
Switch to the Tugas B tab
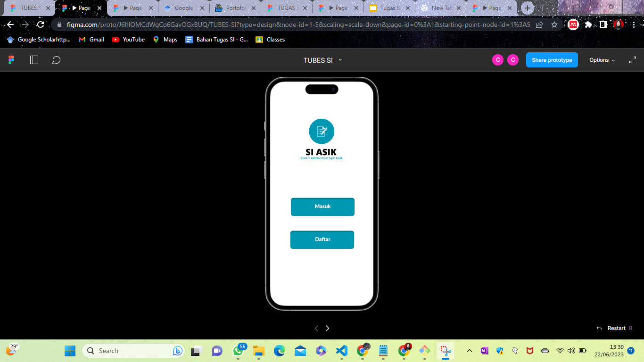tap(389, 8)
